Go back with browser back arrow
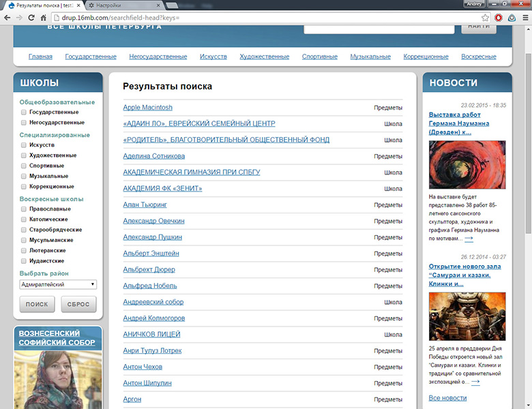 [x=7, y=18]
